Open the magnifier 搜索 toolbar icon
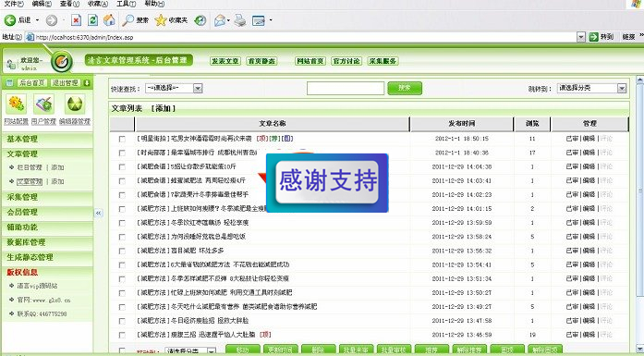Image resolution: width=644 pixels, height=356 pixels. coord(128,19)
